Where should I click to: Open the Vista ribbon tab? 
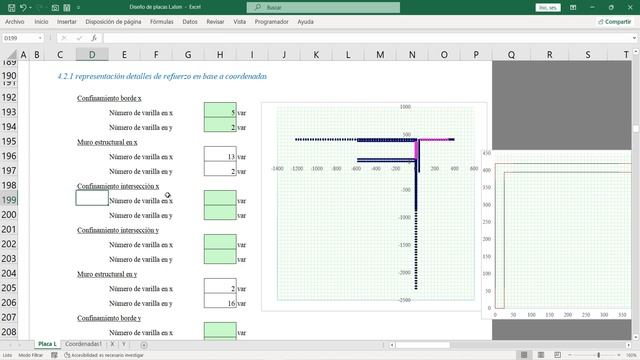240,22
